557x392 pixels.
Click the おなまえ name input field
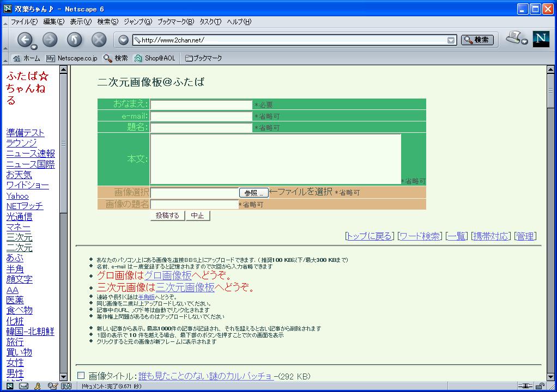point(201,105)
